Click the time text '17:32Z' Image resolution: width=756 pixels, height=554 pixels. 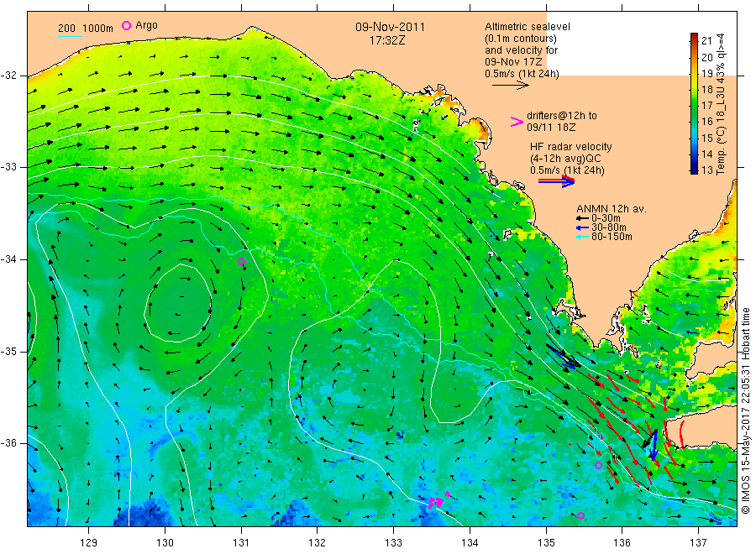coord(386,40)
